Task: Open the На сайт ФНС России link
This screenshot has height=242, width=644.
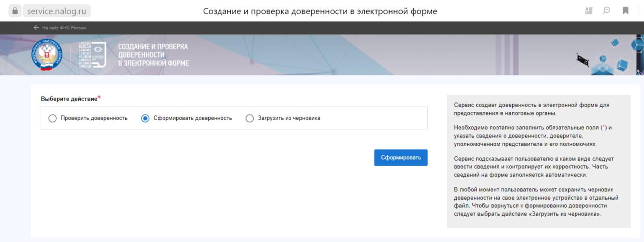Action: [64, 28]
